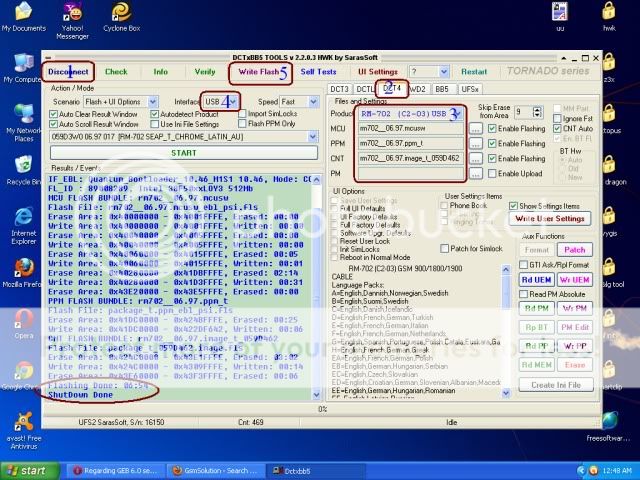Enable Use Ini File Settings checkbox
640x480 pixels.
pyautogui.click(x=154, y=124)
